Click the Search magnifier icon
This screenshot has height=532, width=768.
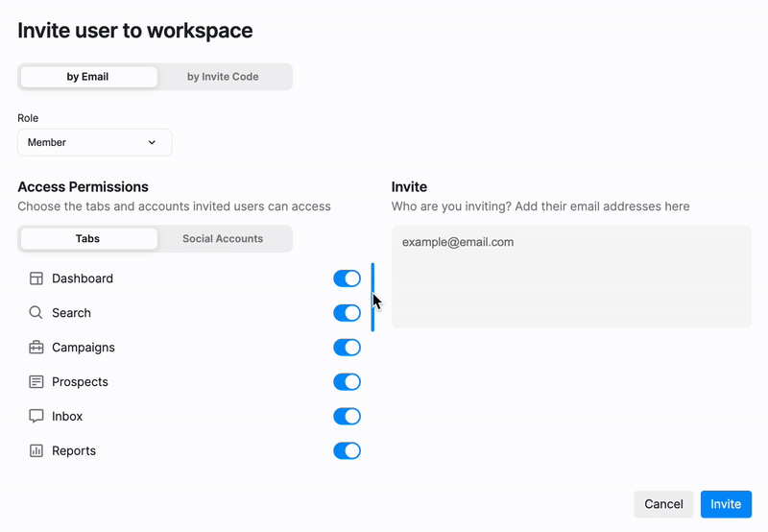click(36, 313)
